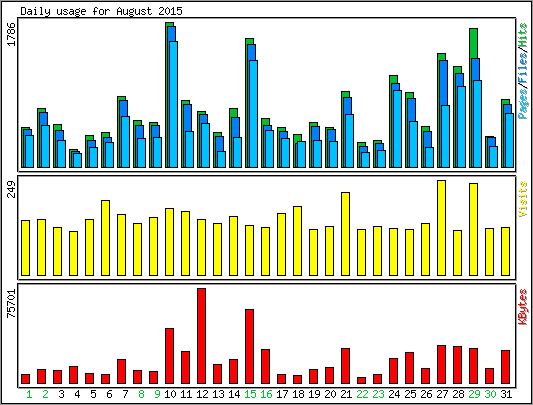
Task: Click the 249 visits axis label
Action: [x=11, y=189]
